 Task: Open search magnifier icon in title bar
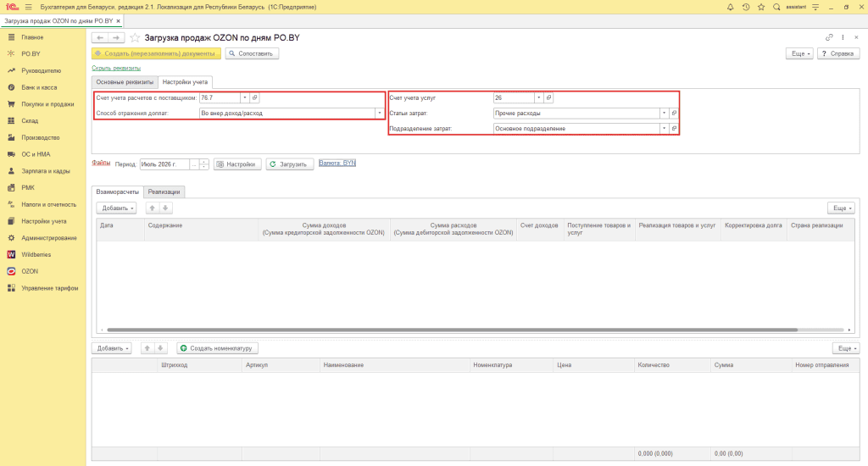[776, 7]
